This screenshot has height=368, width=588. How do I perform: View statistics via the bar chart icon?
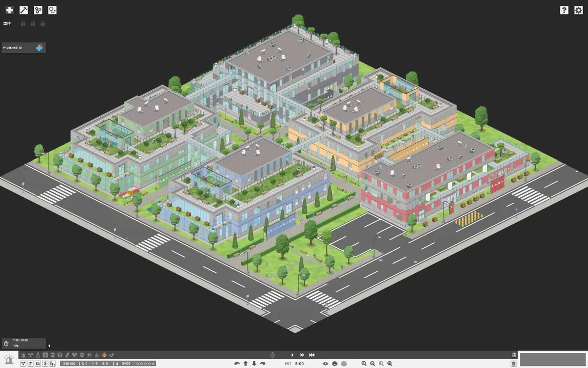click(53, 364)
